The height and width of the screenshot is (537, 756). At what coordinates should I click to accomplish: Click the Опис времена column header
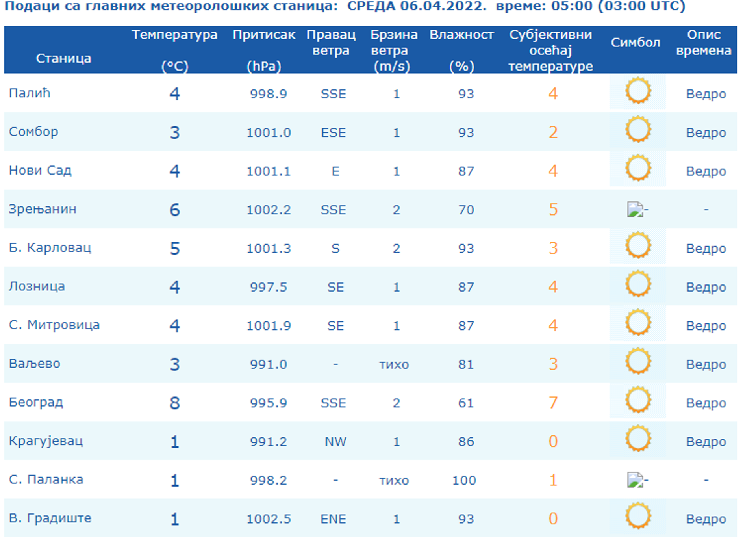click(704, 43)
